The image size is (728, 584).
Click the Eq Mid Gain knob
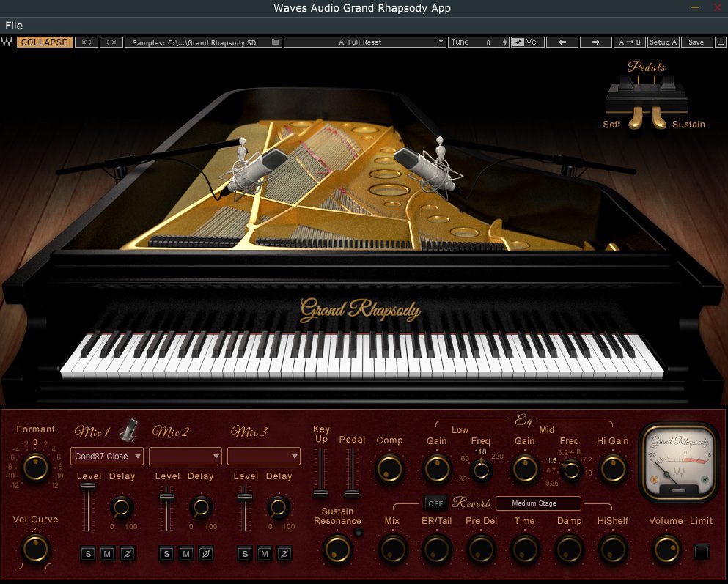coord(525,468)
